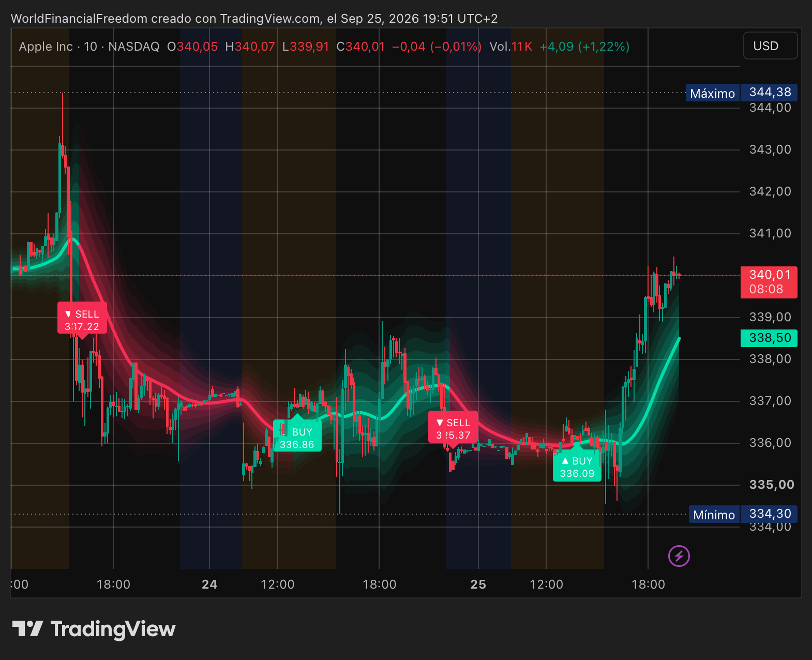Click the WorldFinancialFreedom header caption
Image resolution: width=812 pixels, height=660 pixels.
pos(254,19)
